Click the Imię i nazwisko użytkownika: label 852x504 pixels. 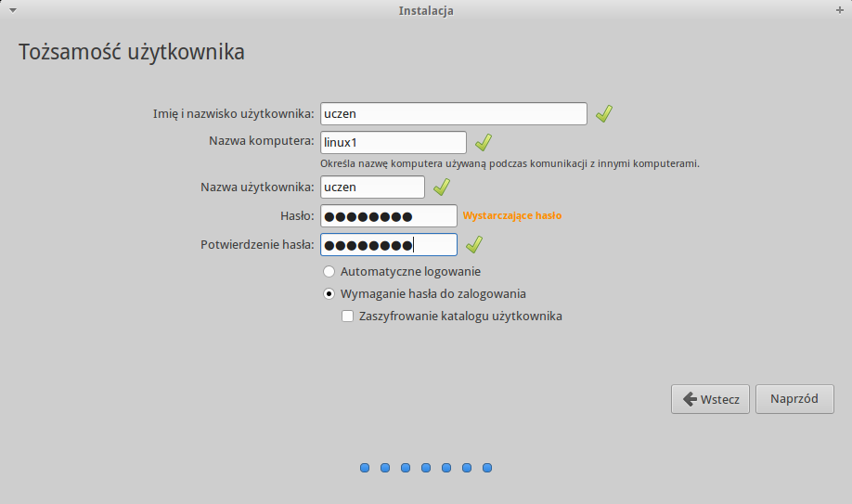(234, 113)
